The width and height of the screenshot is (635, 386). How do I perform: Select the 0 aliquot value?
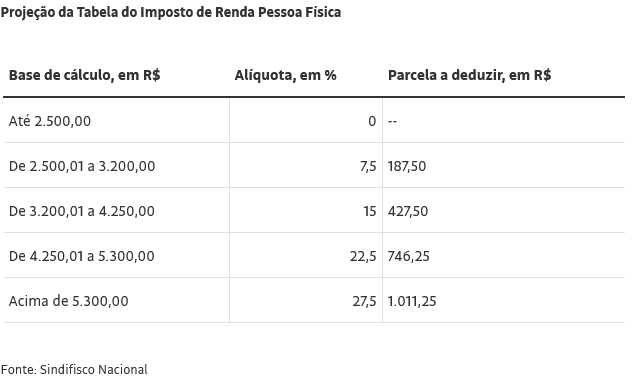pyautogui.click(x=372, y=121)
